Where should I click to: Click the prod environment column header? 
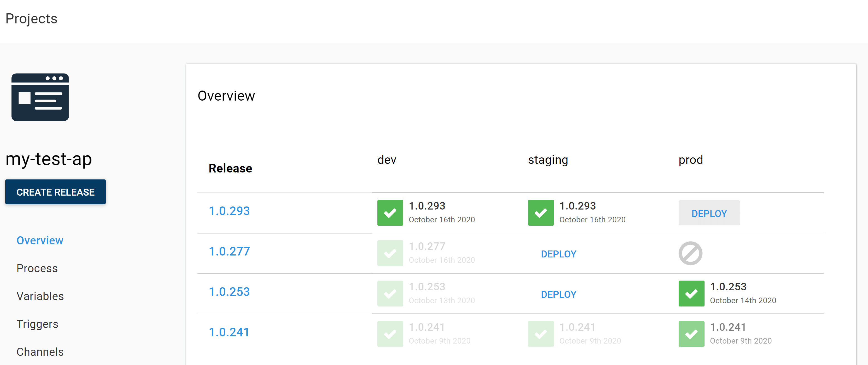click(691, 160)
